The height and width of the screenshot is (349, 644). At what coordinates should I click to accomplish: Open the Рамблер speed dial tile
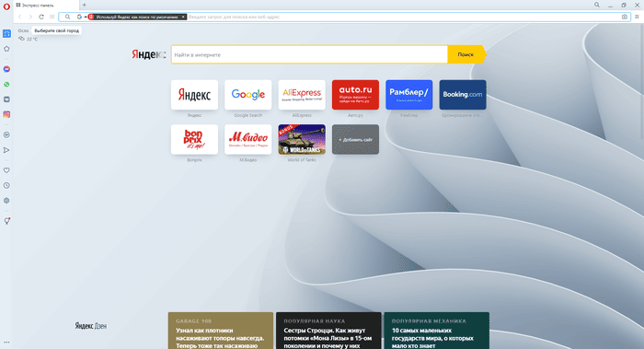tap(409, 95)
